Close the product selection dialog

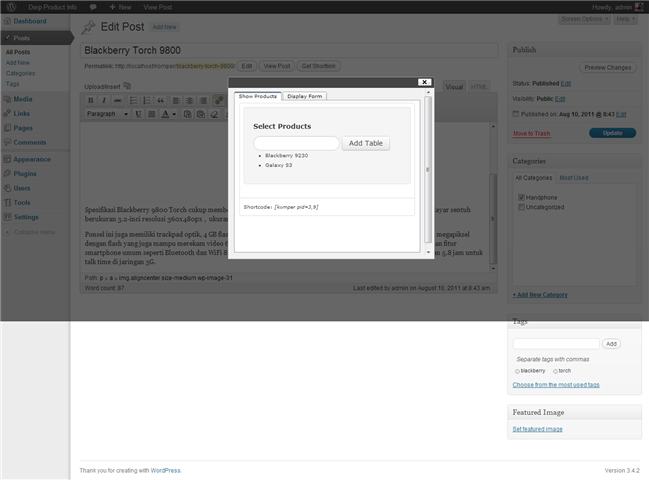424,82
